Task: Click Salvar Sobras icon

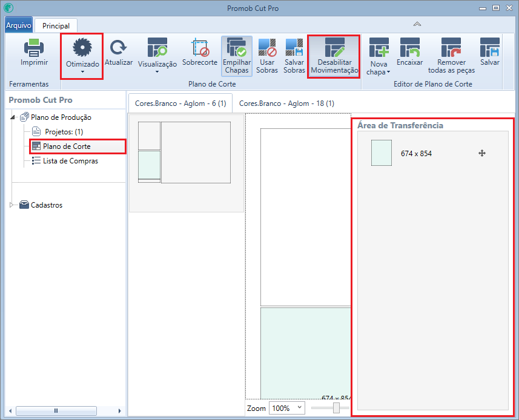Action: [294, 47]
